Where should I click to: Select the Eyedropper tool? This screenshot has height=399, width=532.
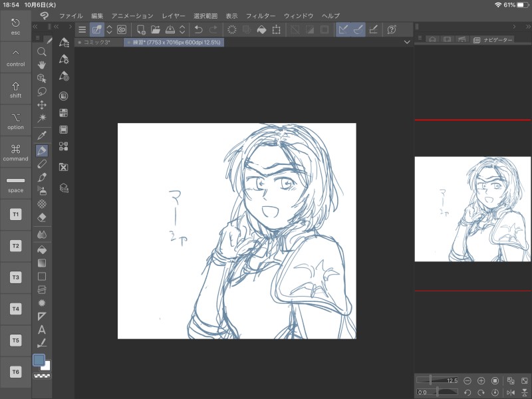tap(42, 135)
